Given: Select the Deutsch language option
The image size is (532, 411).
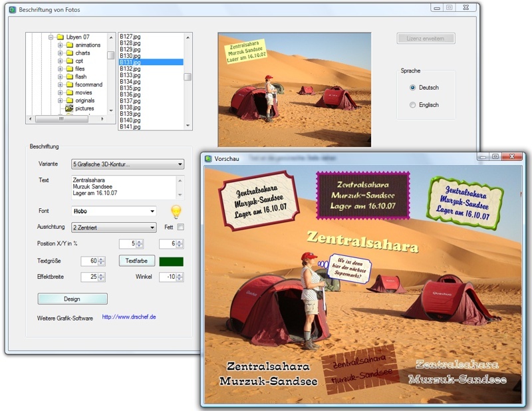Looking at the screenshot, I should 413,88.
